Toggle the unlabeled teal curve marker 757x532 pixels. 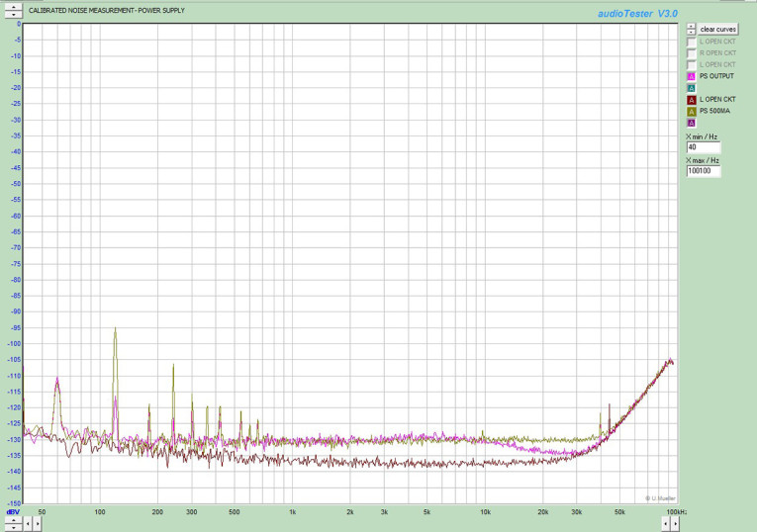click(x=692, y=88)
